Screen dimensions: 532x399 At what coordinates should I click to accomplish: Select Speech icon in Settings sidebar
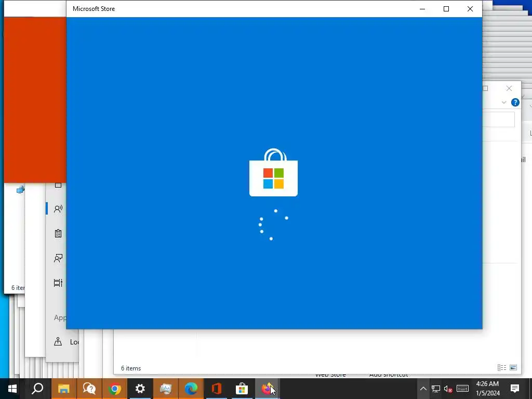click(x=58, y=209)
